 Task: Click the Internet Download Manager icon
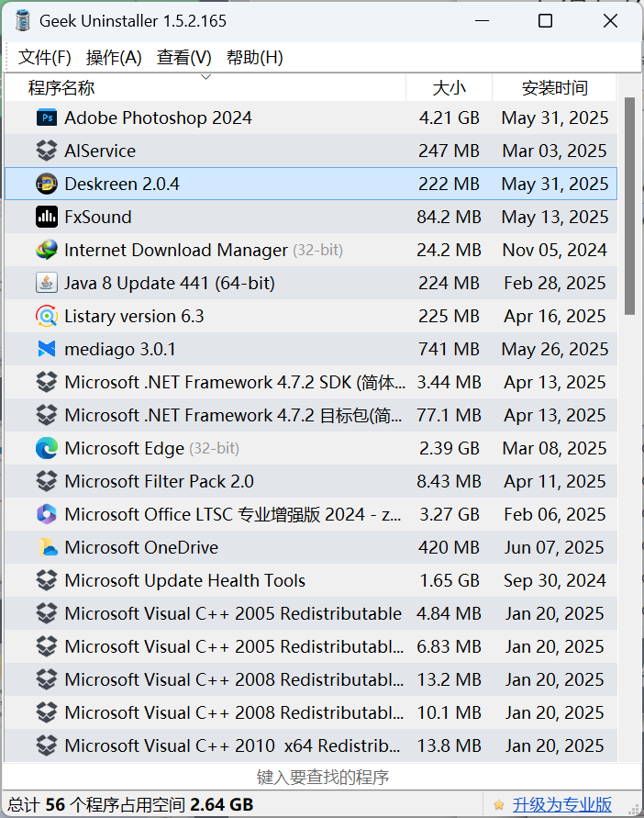47,250
